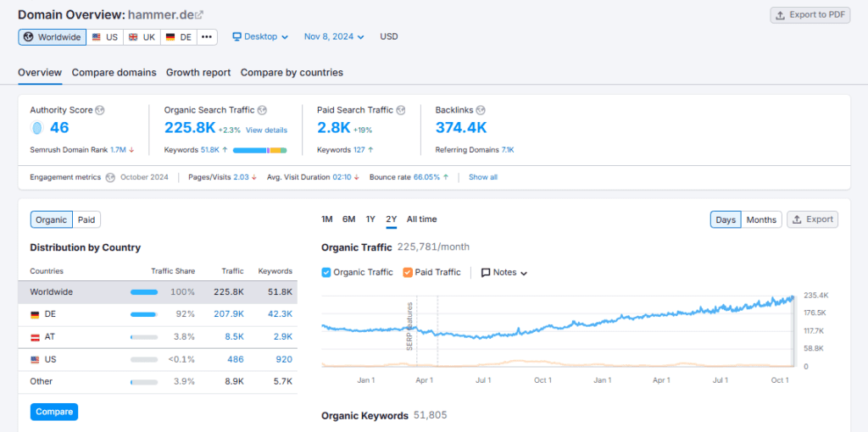The height and width of the screenshot is (432, 868).
Task: Click the Paid Search Traffic info icon
Action: pyautogui.click(x=401, y=110)
